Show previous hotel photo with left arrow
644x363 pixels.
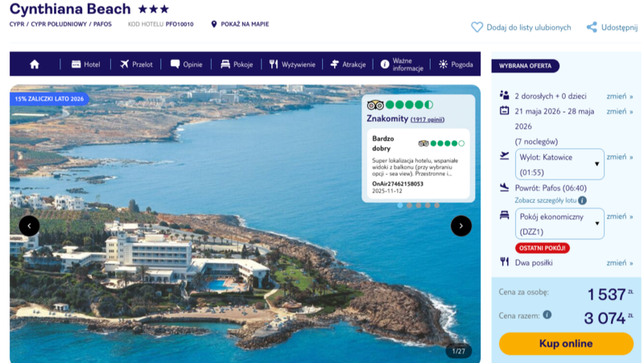[29, 226]
